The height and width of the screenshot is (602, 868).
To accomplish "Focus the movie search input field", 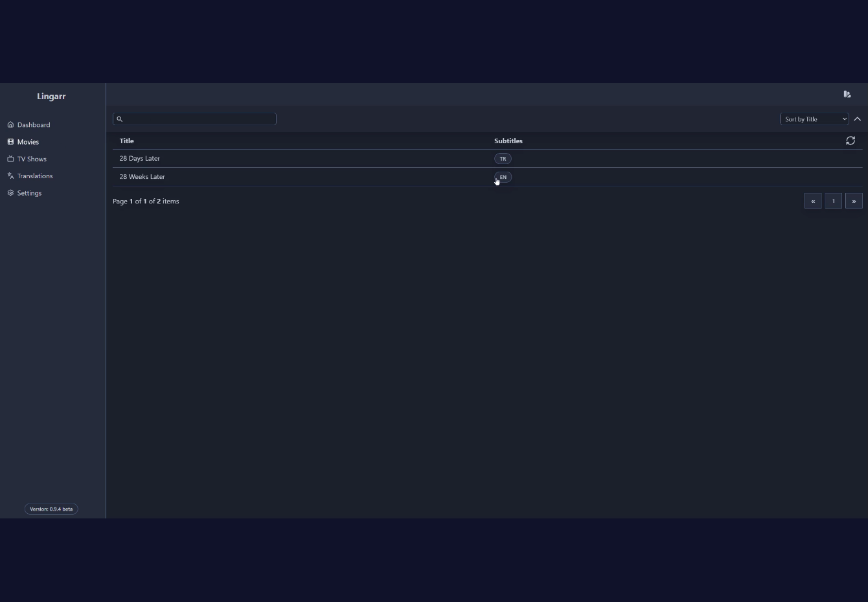I will 194,119.
